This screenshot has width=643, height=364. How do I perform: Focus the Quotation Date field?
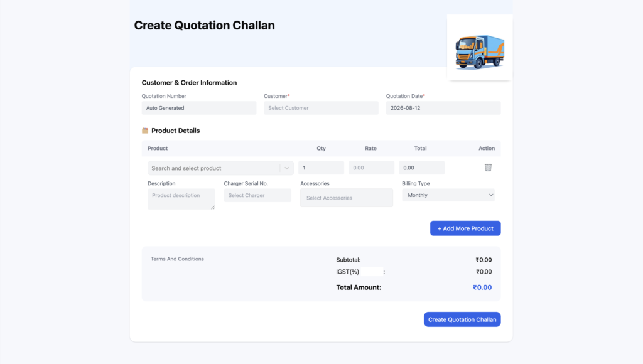click(x=443, y=108)
